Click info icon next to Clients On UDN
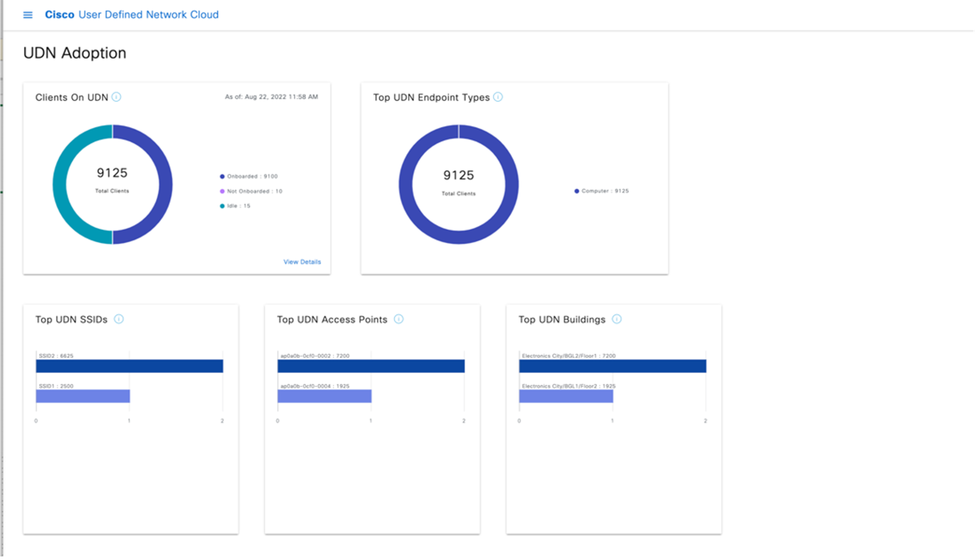 116,97
